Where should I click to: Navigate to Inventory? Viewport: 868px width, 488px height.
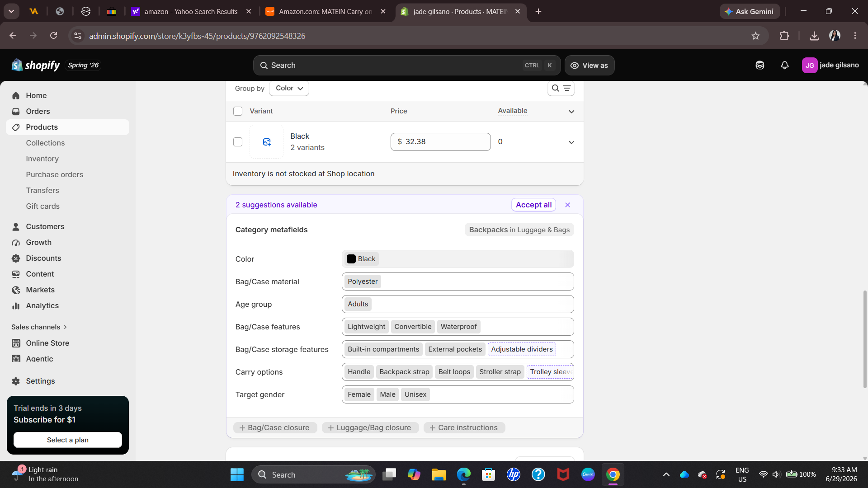[42, 159]
